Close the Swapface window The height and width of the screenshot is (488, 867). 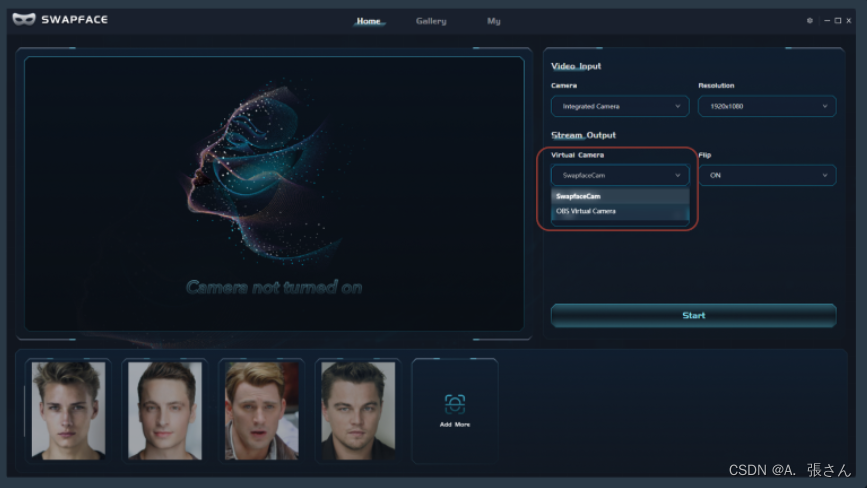(x=849, y=20)
